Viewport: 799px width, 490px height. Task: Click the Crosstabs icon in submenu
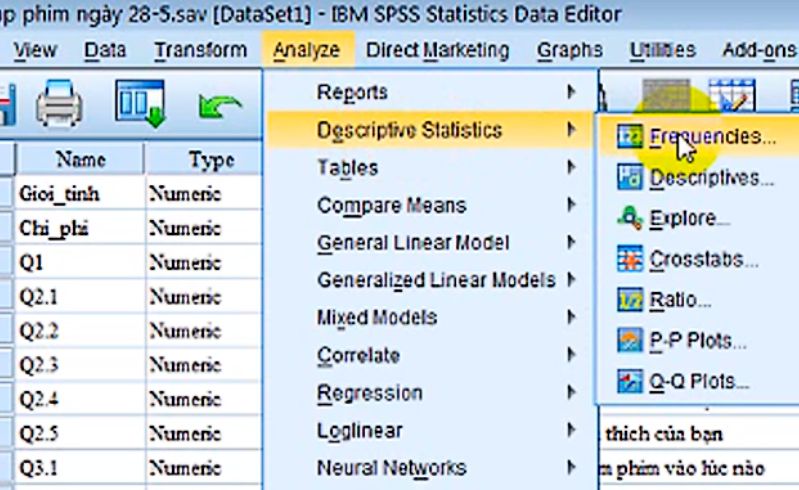(x=630, y=260)
